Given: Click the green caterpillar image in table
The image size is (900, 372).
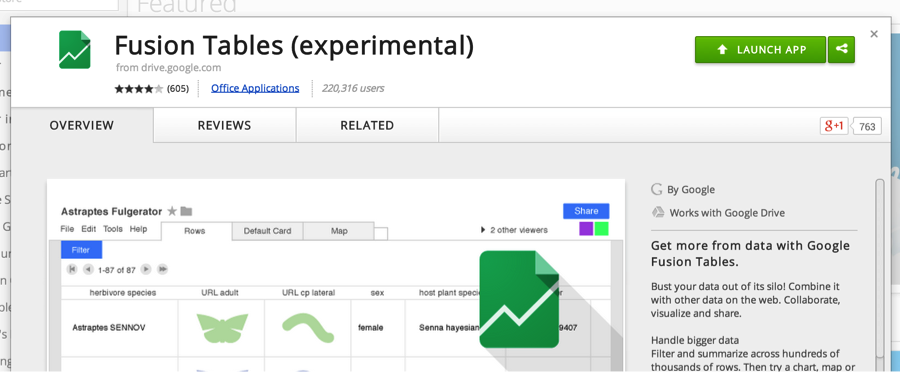Looking at the screenshot, I should click(x=308, y=328).
